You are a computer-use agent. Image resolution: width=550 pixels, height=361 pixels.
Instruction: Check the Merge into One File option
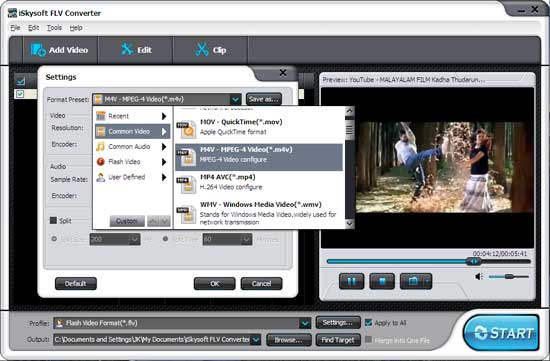tap(368, 340)
